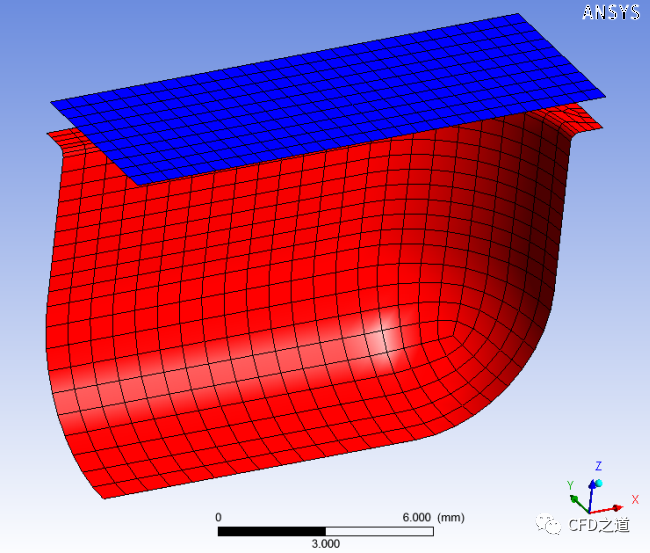Click the ANSYS logo text
The image size is (650, 553).
pyautogui.click(x=611, y=12)
